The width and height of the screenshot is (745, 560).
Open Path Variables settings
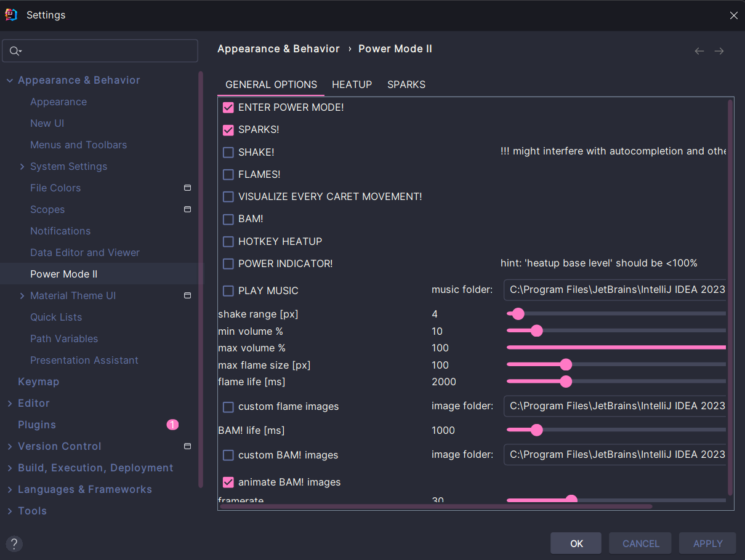pos(64,338)
